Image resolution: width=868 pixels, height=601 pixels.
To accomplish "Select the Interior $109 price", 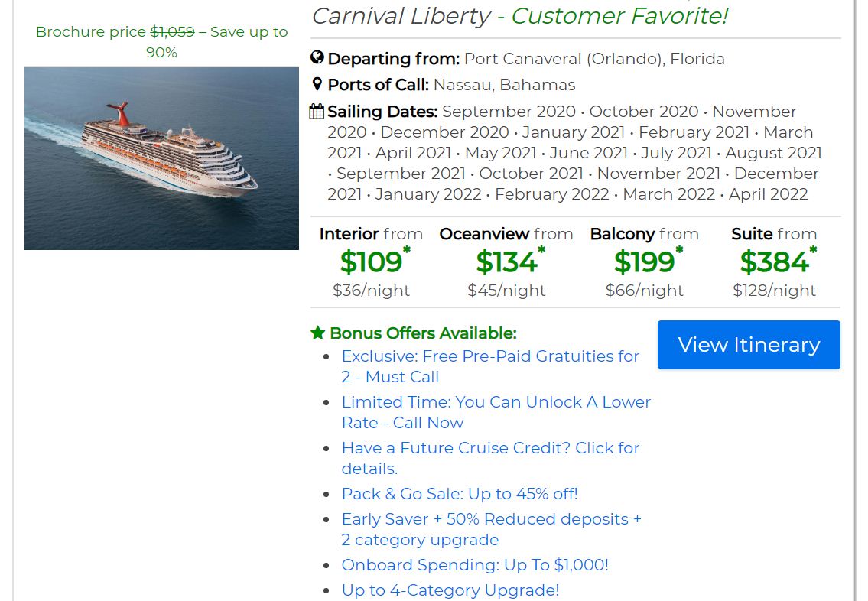I will point(371,262).
